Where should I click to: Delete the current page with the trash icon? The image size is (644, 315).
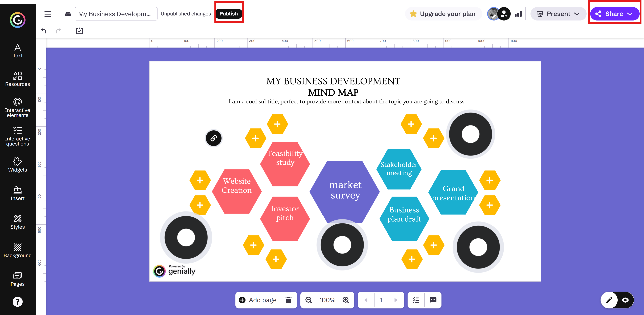289,300
